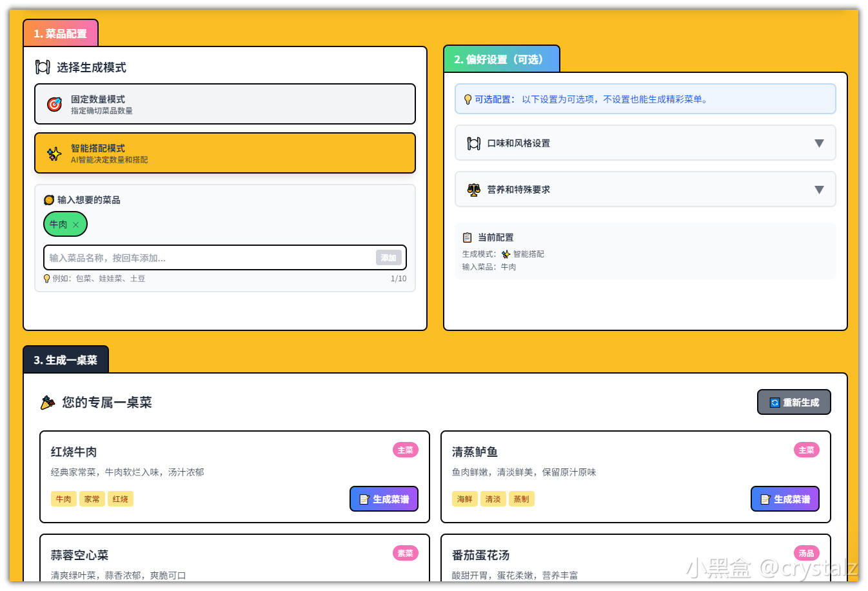Expand the 营养和特殊要求 section
The width and height of the screenshot is (868, 591).
tap(646, 190)
